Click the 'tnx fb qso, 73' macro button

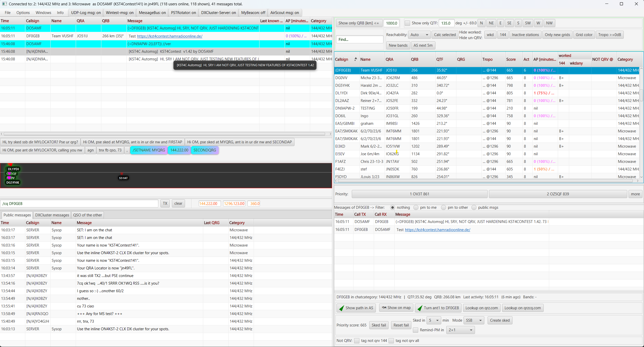pyautogui.click(x=110, y=150)
